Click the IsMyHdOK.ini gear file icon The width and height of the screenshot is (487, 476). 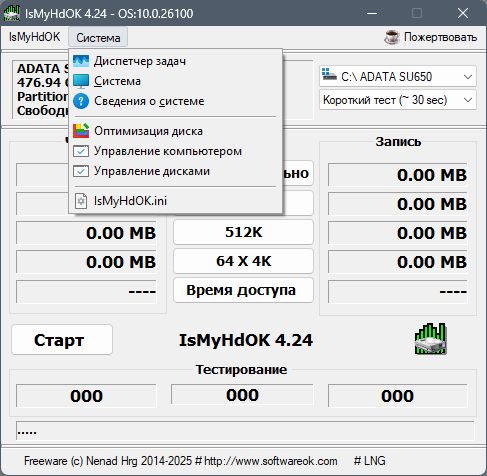81,201
